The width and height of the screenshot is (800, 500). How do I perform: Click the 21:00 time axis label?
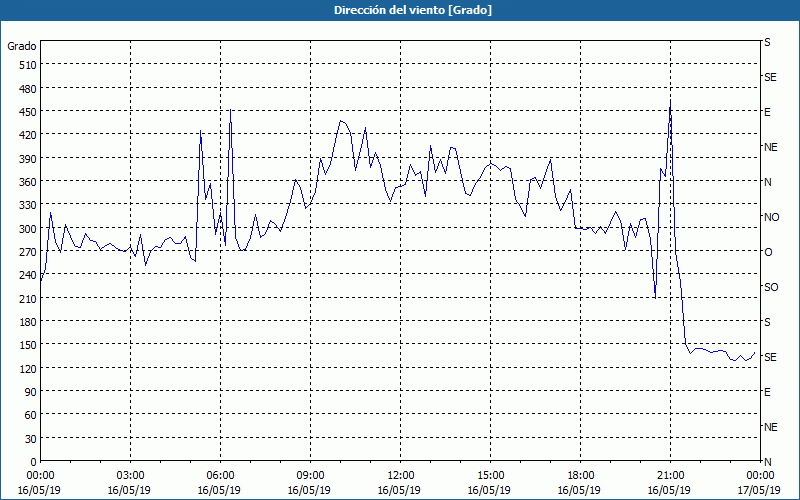tap(670, 476)
